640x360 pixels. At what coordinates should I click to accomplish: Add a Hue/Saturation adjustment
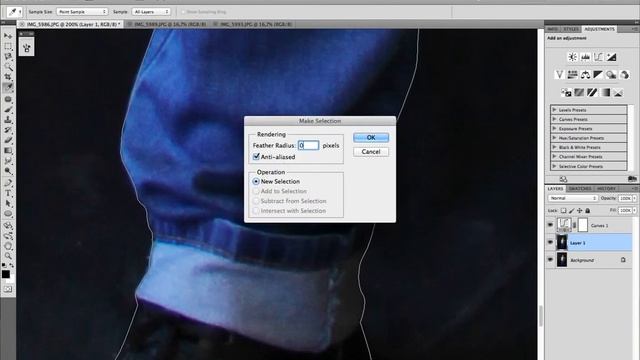click(x=573, y=75)
